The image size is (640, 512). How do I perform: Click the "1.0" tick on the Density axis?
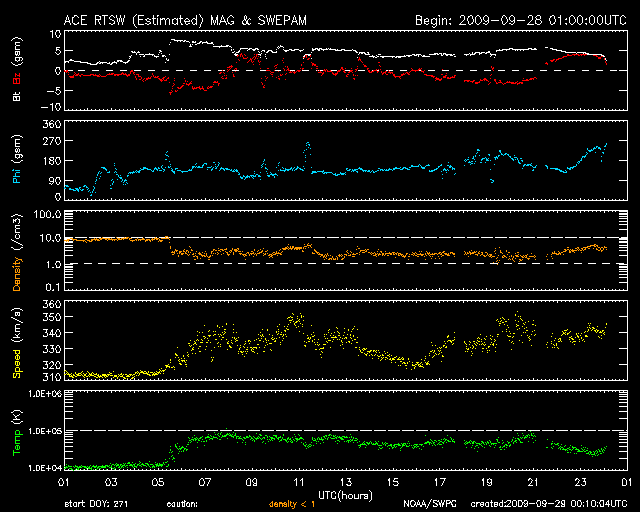click(x=53, y=264)
